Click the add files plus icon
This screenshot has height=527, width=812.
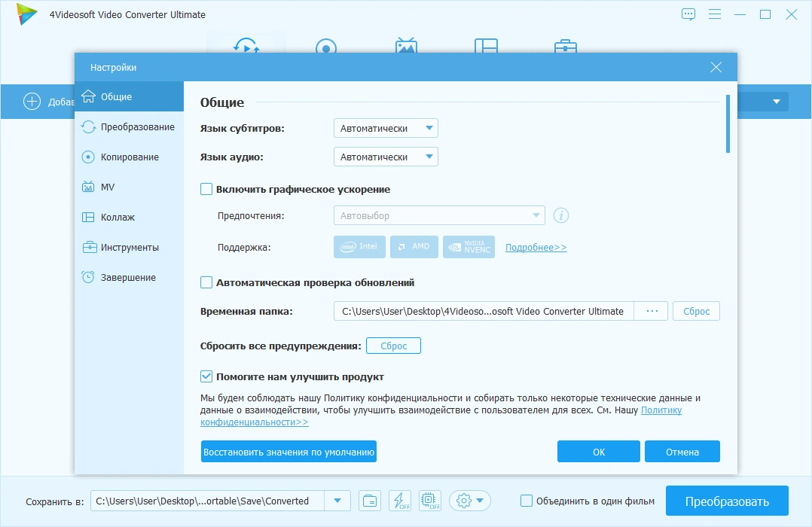point(32,102)
